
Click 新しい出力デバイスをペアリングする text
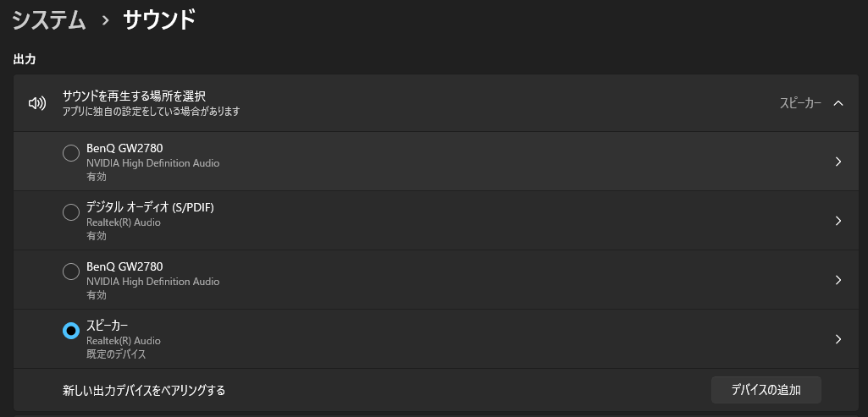[x=144, y=391]
